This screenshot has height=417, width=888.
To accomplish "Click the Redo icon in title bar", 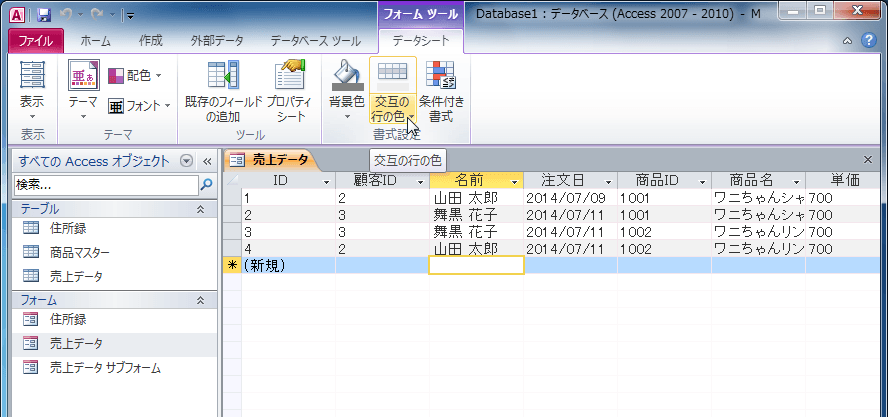I will pyautogui.click(x=95, y=15).
